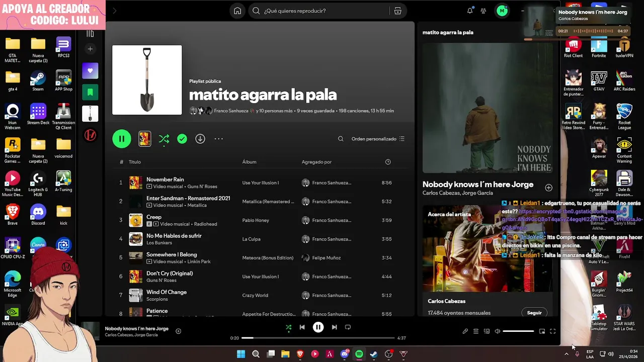Open the play queue
Image resolution: width=644 pixels, height=362 pixels.
pos(475,331)
